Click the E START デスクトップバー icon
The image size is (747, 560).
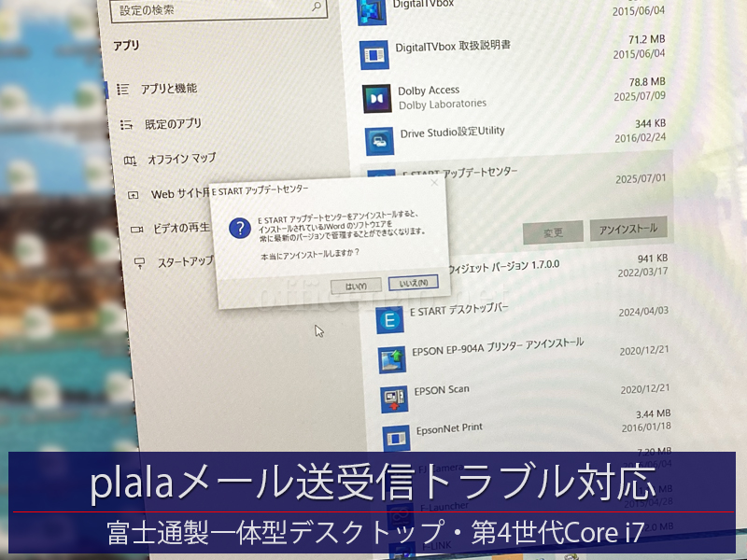coord(389,319)
